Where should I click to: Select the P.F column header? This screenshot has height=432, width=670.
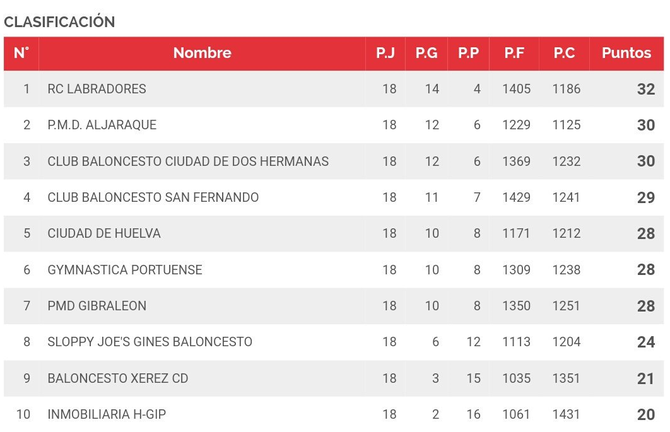pyautogui.click(x=515, y=53)
